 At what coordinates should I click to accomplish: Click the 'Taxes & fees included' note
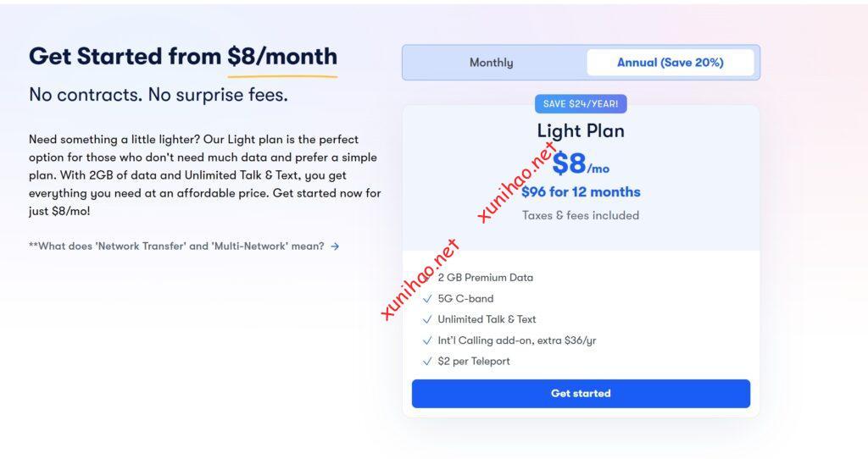point(581,215)
